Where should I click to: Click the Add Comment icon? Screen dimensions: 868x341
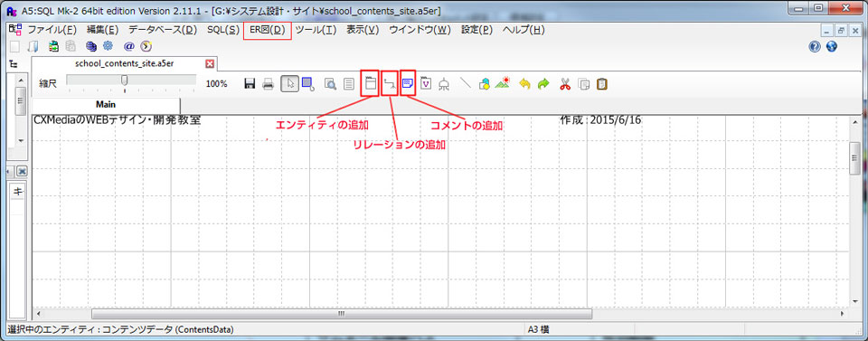[408, 83]
